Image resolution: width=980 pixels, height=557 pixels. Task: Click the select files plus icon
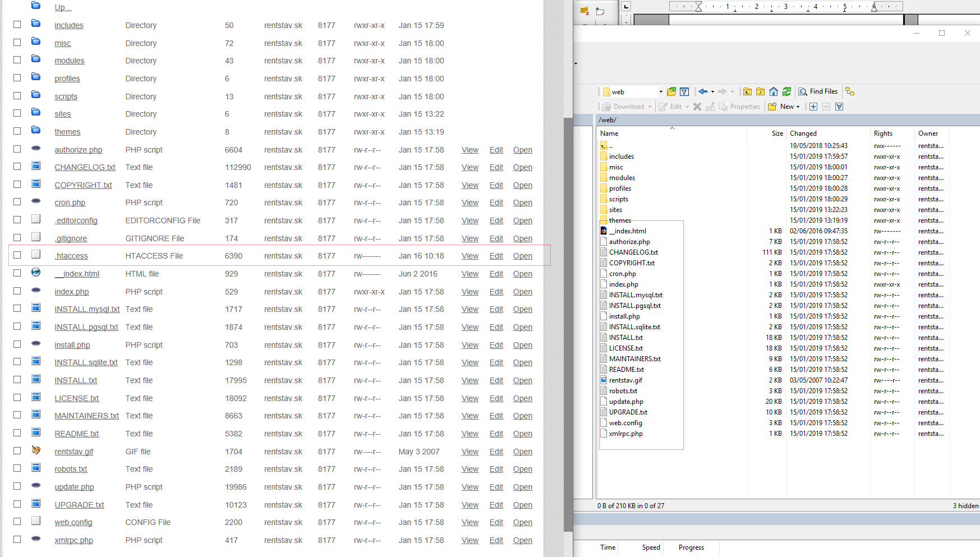pyautogui.click(x=813, y=107)
